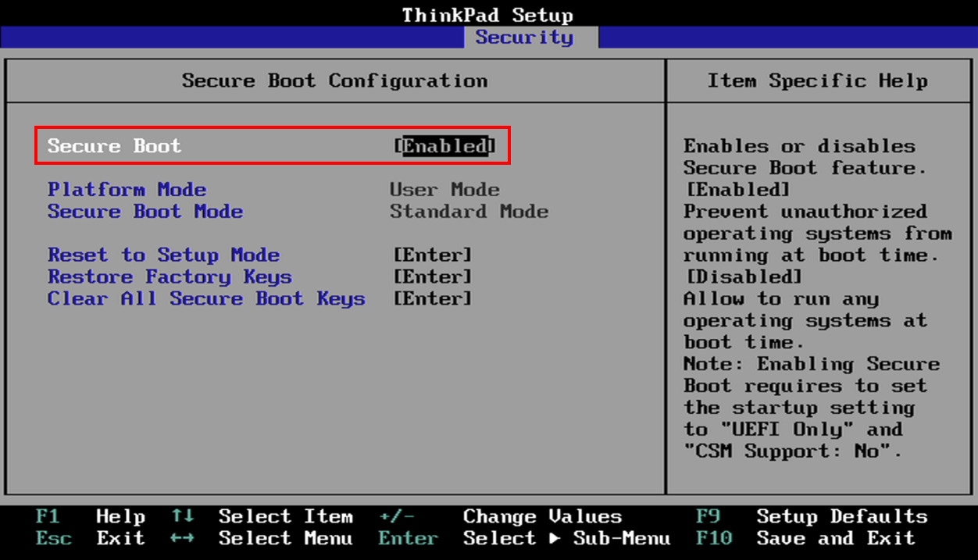Click Enter next to Restore Factory Keys

tap(433, 277)
